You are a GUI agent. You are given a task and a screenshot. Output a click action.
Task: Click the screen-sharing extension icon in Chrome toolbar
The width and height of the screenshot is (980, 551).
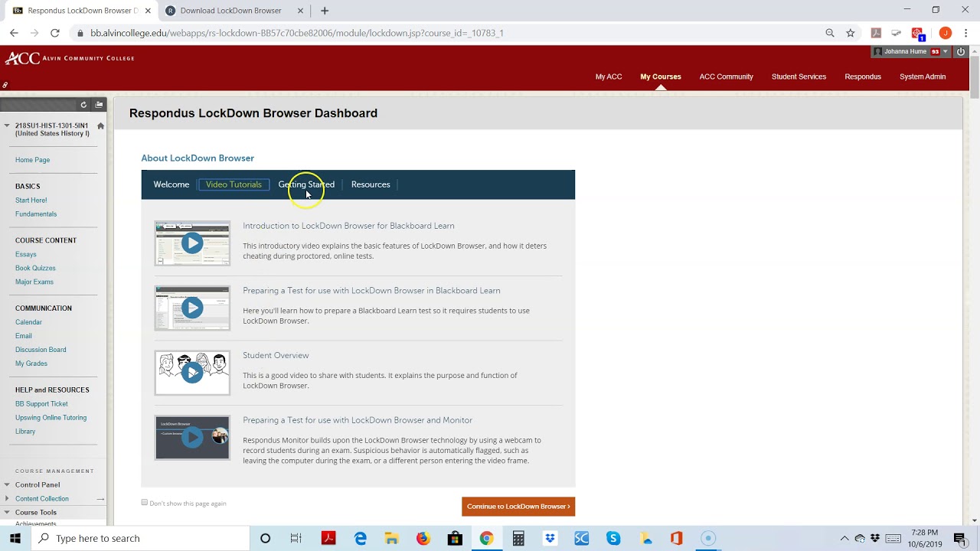[897, 33]
